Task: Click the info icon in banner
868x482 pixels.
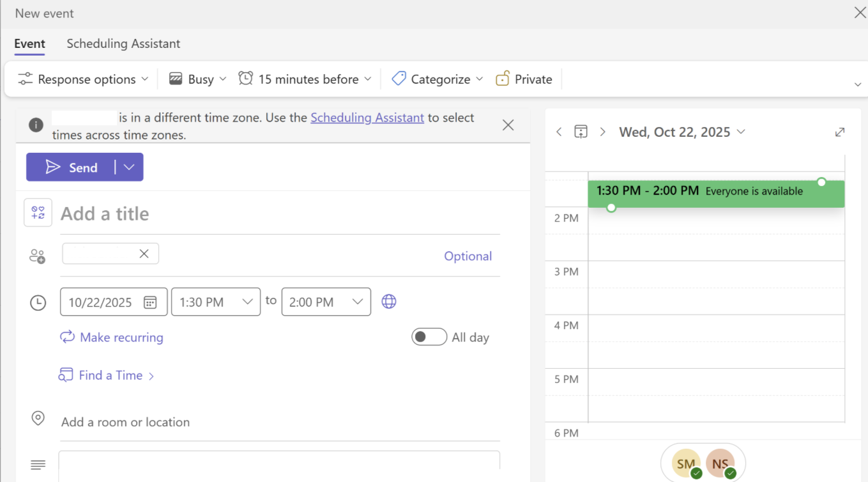Action: coord(36,125)
